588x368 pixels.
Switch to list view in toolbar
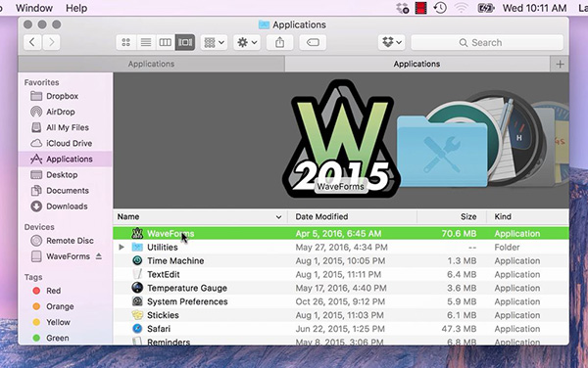pyautogui.click(x=146, y=43)
